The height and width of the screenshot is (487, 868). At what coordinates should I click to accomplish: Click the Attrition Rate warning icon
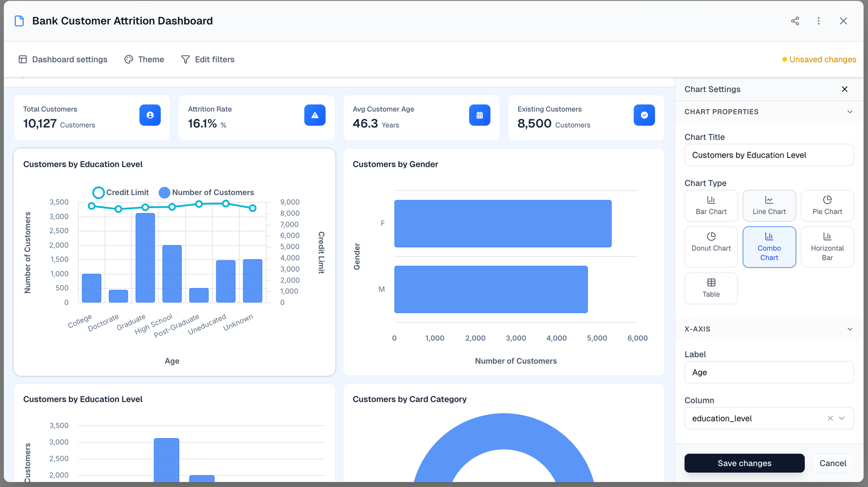coord(315,115)
